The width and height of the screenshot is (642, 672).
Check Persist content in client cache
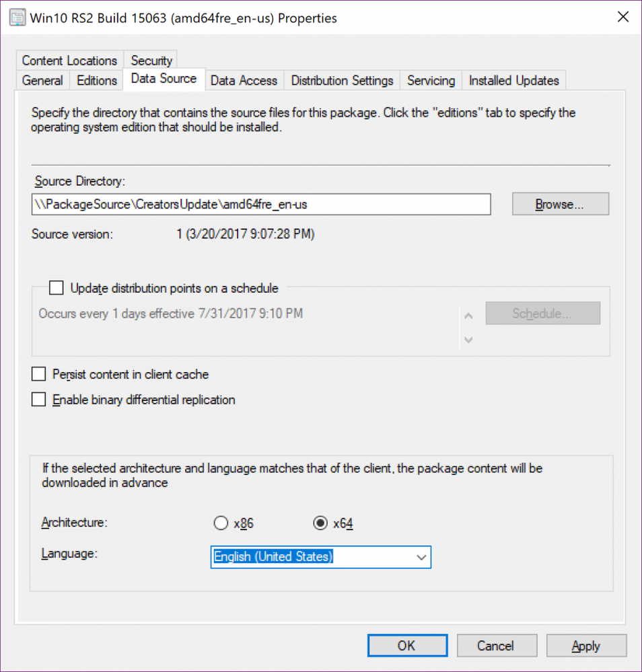[38, 374]
